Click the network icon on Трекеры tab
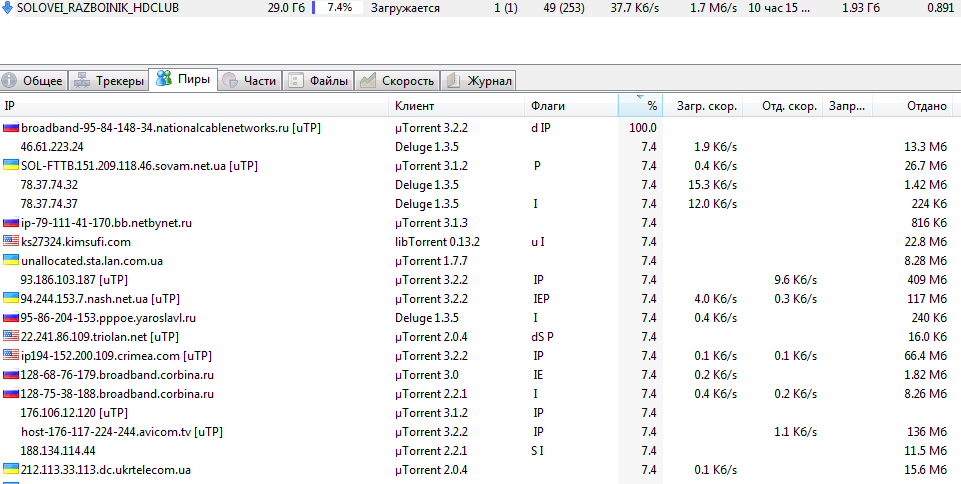This screenshot has width=961, height=484. coord(81,80)
